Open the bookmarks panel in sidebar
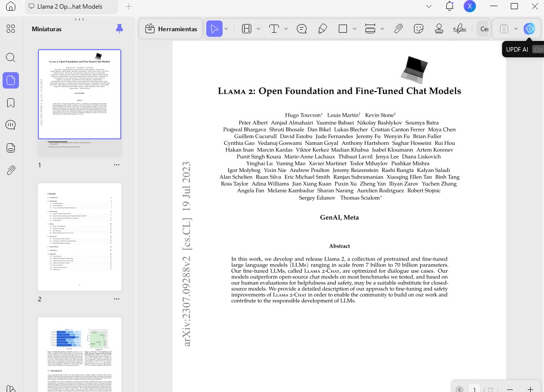This screenshot has height=392, width=544. click(x=11, y=103)
